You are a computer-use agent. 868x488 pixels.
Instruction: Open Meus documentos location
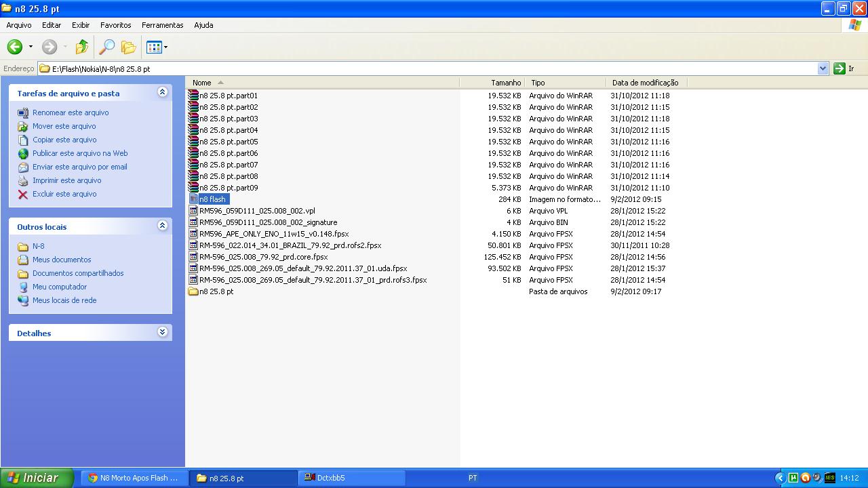pyautogui.click(x=62, y=260)
